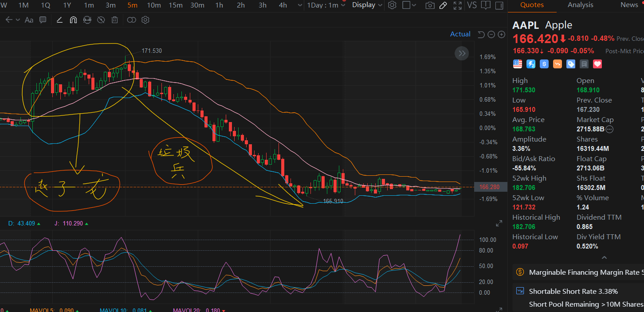Take a chart screenshot with camera icon
Screen dimensions: 644x312
(430, 5)
